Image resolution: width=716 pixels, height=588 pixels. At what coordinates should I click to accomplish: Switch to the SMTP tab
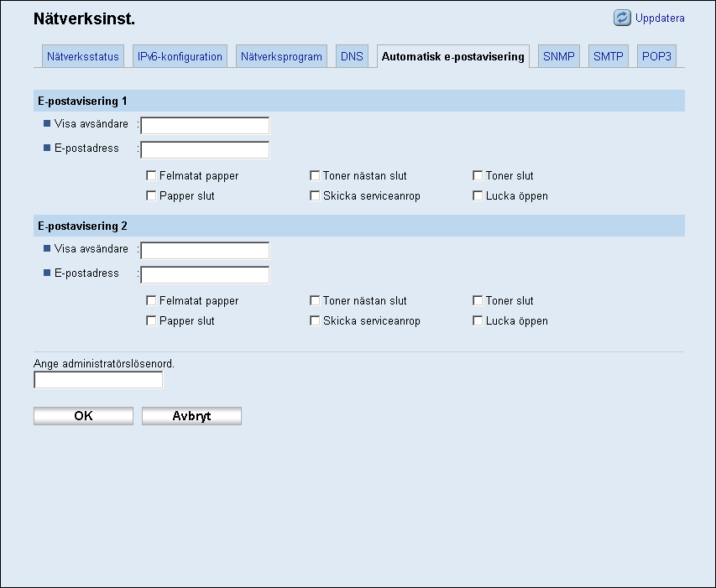[x=609, y=56]
